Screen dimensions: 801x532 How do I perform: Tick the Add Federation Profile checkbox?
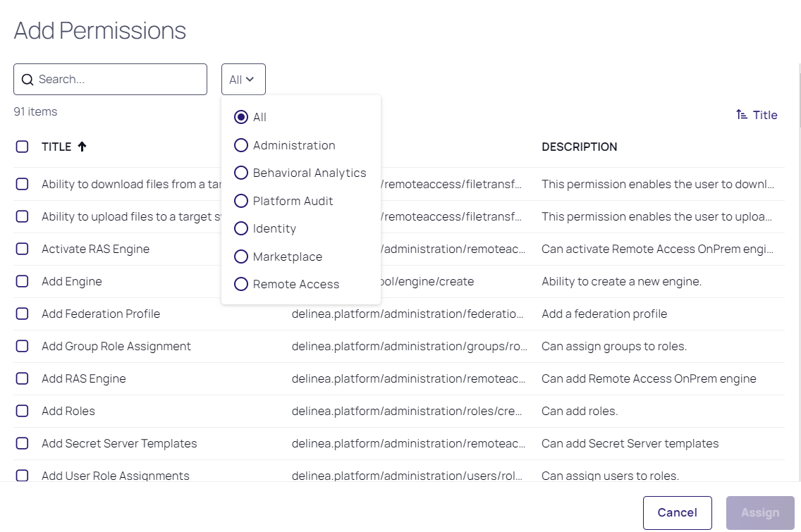point(22,314)
